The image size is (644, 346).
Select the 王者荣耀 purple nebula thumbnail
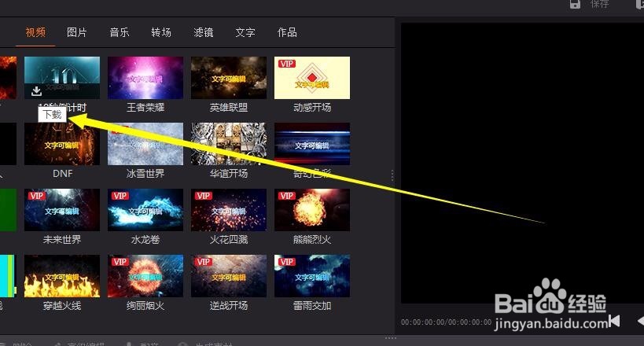[145, 78]
